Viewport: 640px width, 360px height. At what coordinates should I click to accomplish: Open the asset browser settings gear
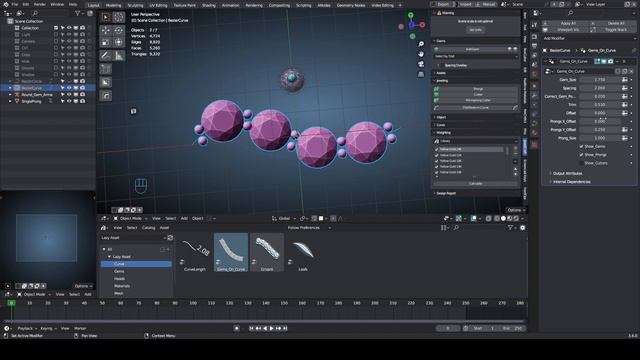point(522,228)
